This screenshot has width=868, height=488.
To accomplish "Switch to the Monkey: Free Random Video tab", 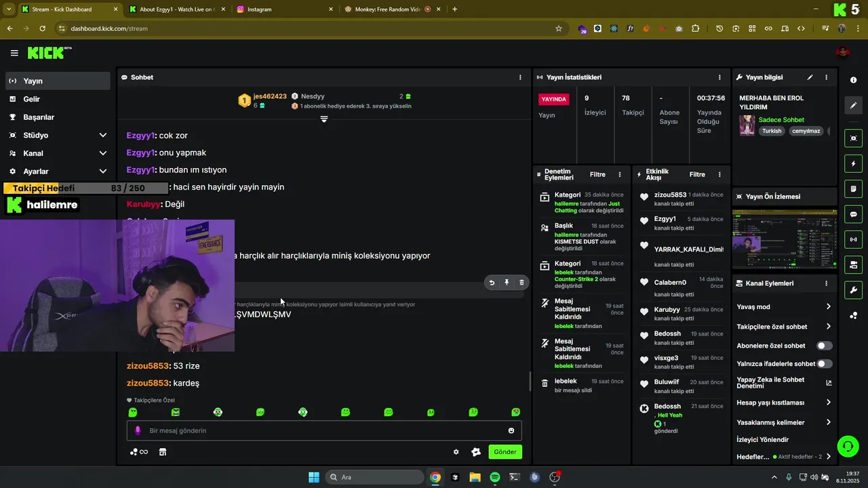I will tap(392, 9).
